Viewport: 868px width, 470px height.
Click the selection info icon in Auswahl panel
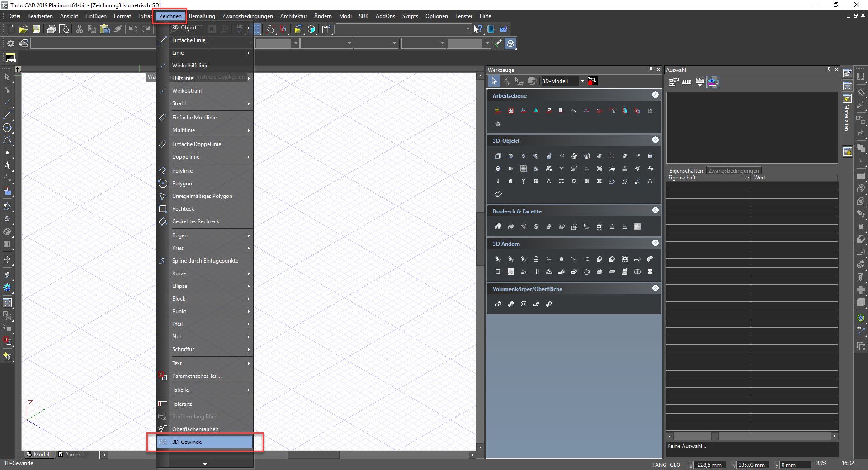[673, 82]
